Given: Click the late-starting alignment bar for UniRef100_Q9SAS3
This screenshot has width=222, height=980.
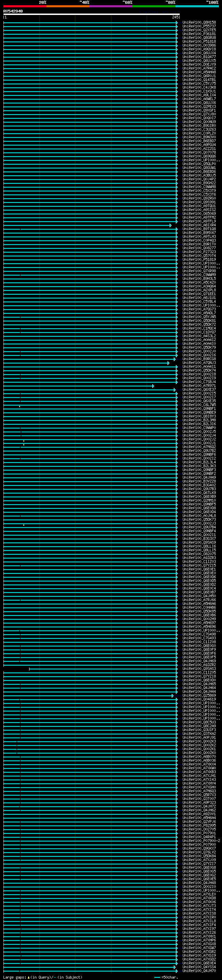Looking at the screenshot, I should coord(103,669).
